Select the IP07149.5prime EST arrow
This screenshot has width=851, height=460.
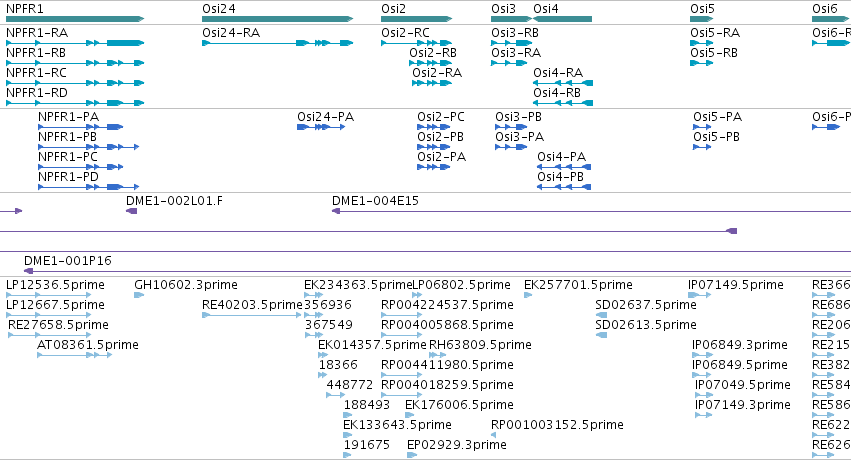700,295
